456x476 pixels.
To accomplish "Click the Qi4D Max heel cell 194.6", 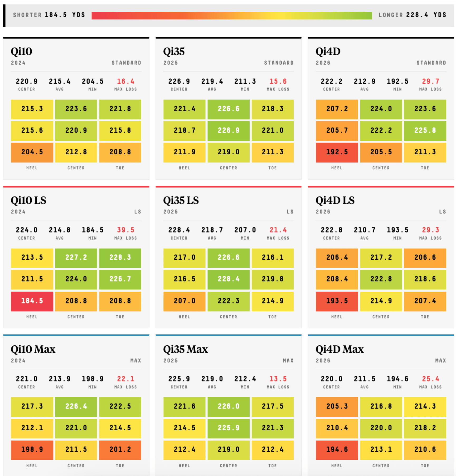I will click(x=337, y=450).
